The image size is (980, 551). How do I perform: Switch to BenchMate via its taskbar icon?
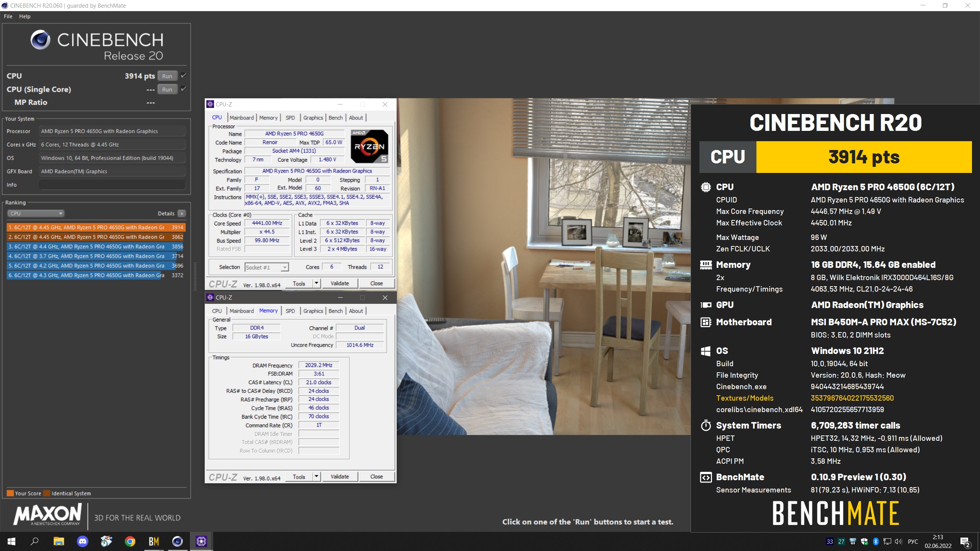154,541
